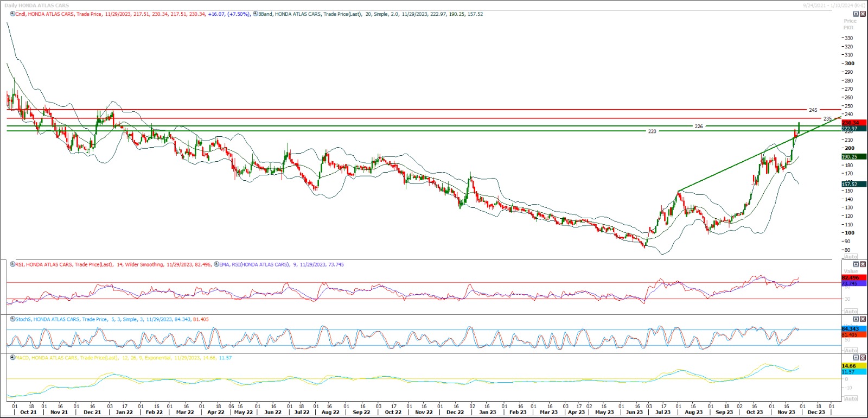Image resolution: width=868 pixels, height=418 pixels.
Task: Toggle Auto scaling on the MACD axis
Action: tap(851, 398)
